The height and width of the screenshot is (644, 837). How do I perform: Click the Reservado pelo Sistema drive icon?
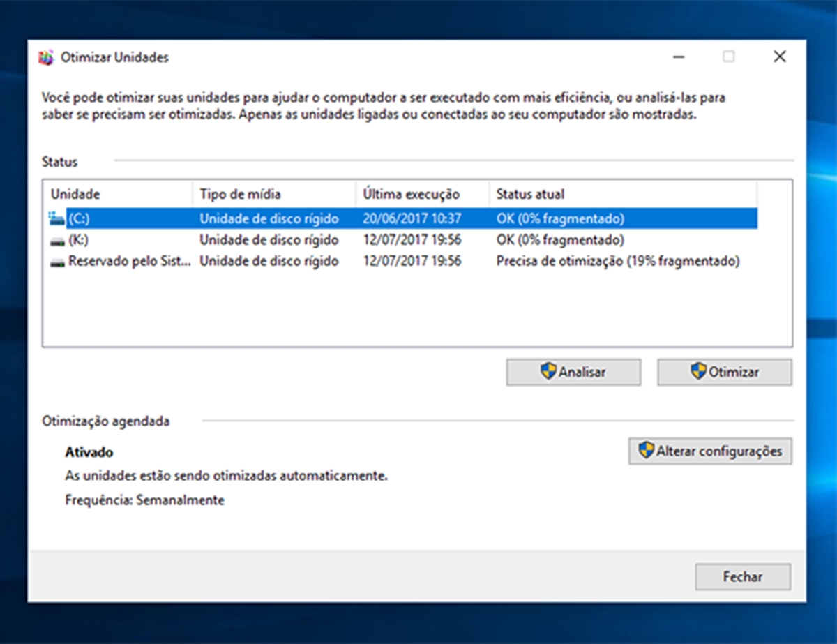tap(56, 262)
